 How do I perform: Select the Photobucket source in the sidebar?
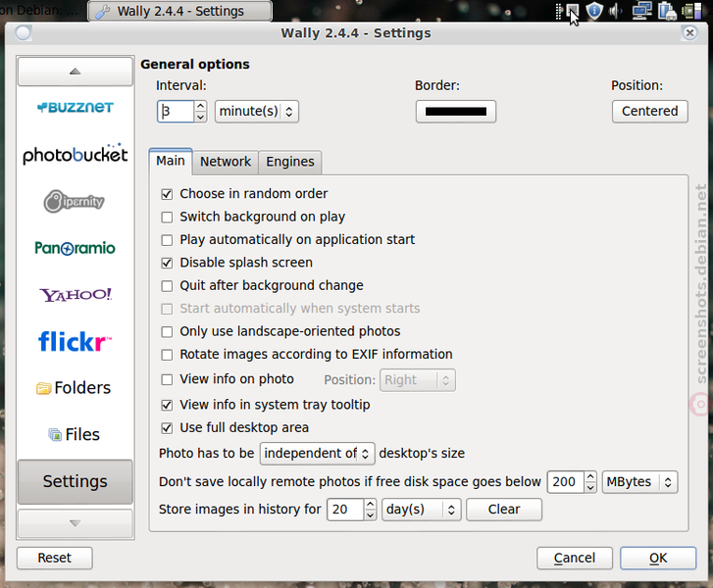[x=76, y=155]
